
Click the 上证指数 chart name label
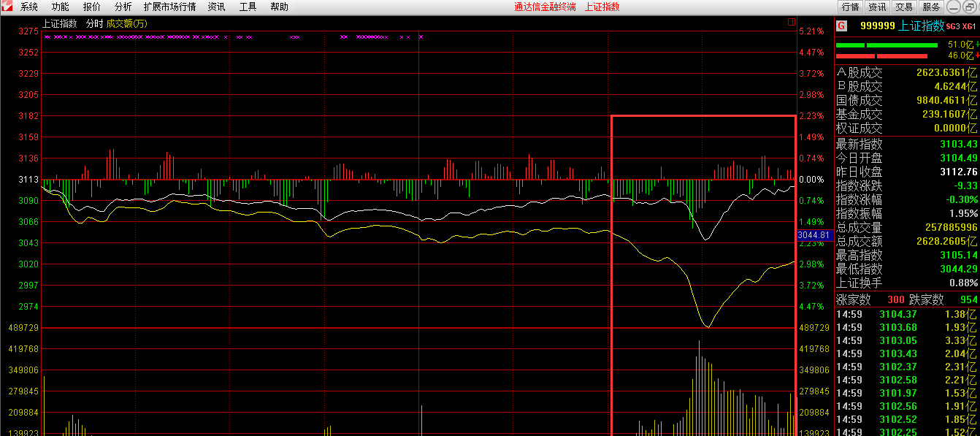coord(60,23)
